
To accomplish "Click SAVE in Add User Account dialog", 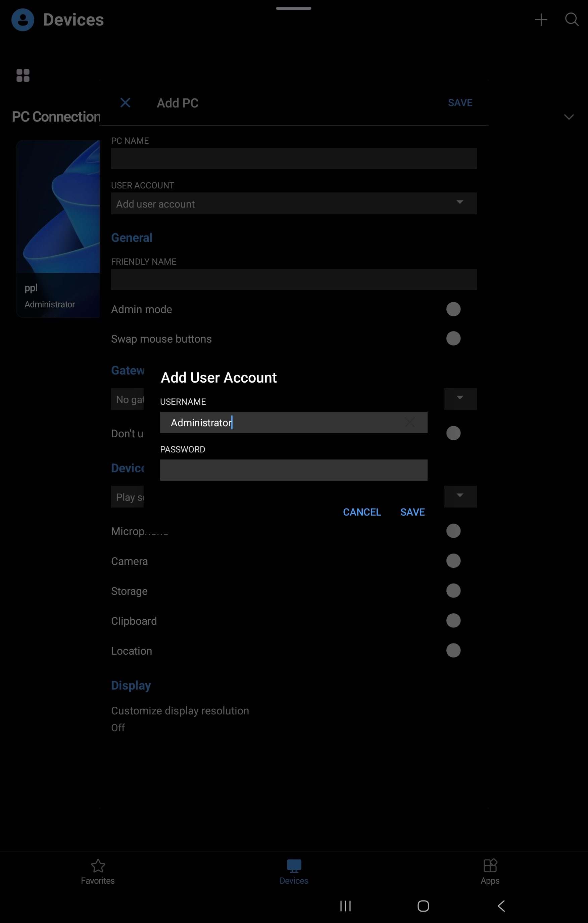I will (412, 512).
